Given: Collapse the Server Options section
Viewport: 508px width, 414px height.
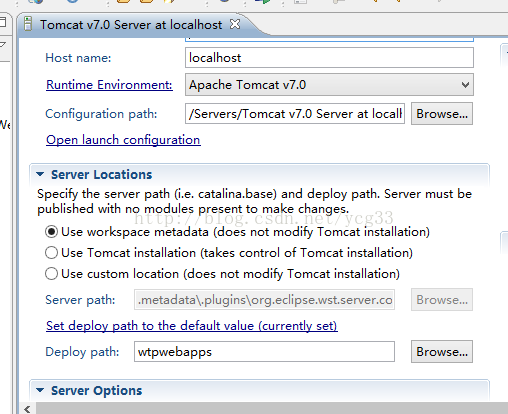Looking at the screenshot, I should [x=40, y=390].
